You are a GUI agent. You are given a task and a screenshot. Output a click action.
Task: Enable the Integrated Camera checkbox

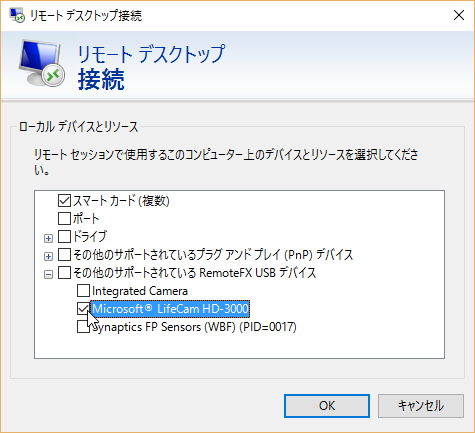coord(83,291)
